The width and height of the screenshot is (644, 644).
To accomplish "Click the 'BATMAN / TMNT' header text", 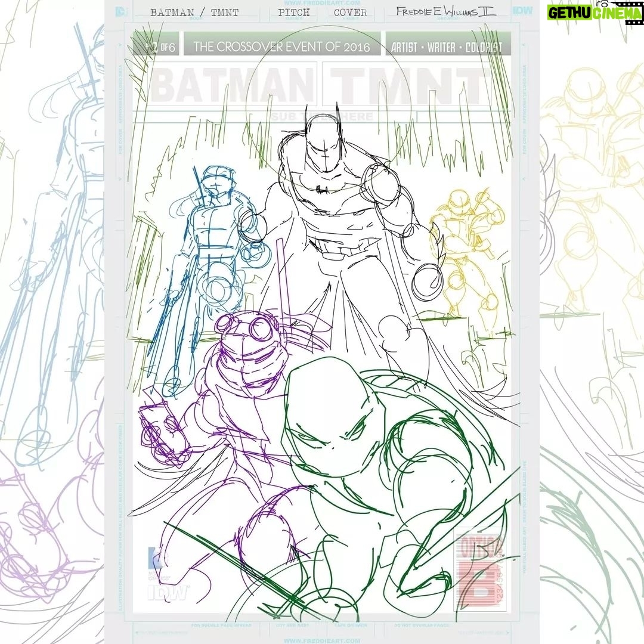I will pos(194,13).
